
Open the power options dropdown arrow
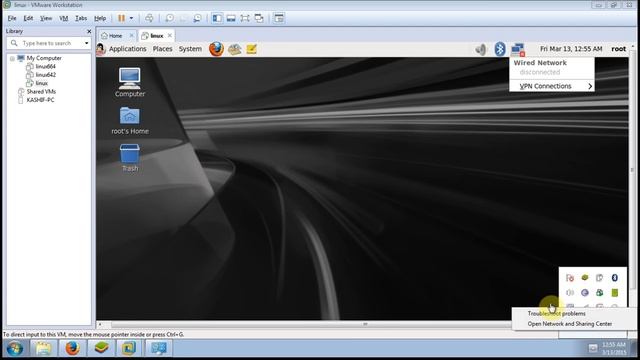pos(131,18)
